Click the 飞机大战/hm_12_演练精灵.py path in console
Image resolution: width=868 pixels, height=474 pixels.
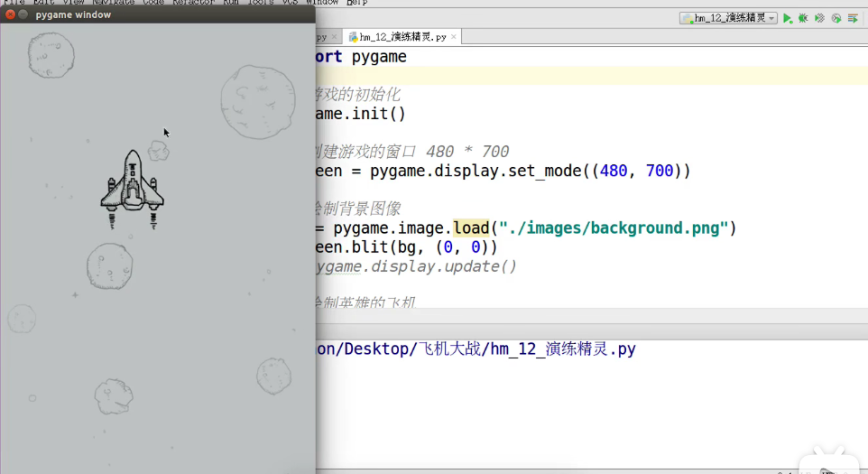point(527,349)
